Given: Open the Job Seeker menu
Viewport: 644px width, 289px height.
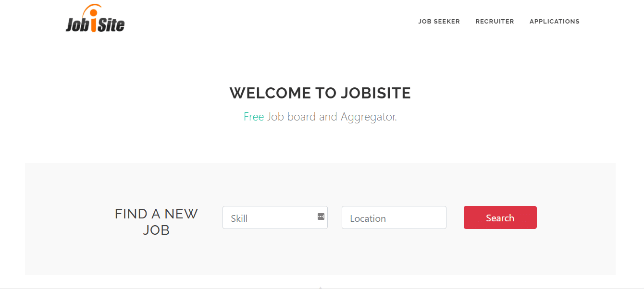Looking at the screenshot, I should coord(439,22).
